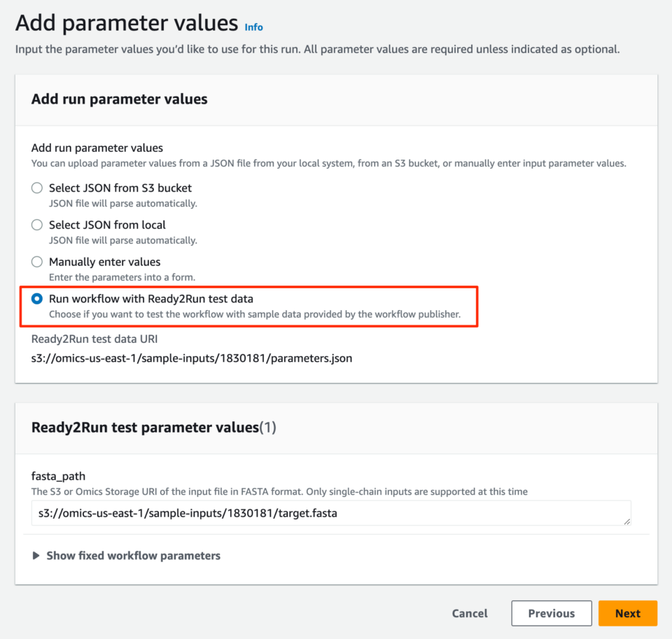The width and height of the screenshot is (672, 639).
Task: Click the "Add run parameter values" section header
Action: pyautogui.click(x=119, y=99)
